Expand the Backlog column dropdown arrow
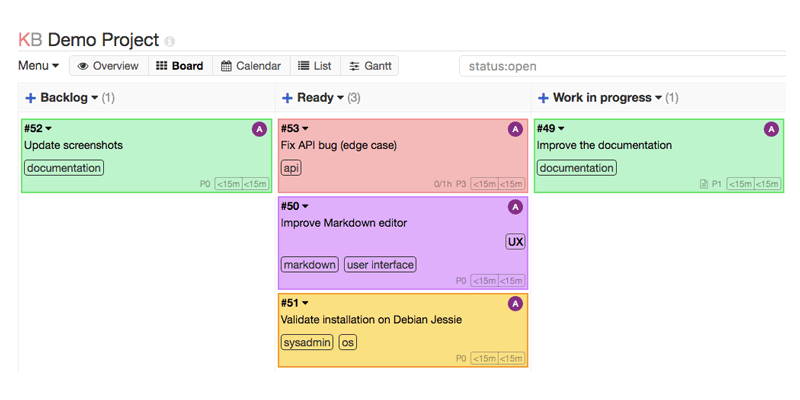Image resolution: width=800 pixels, height=400 pixels. click(95, 98)
